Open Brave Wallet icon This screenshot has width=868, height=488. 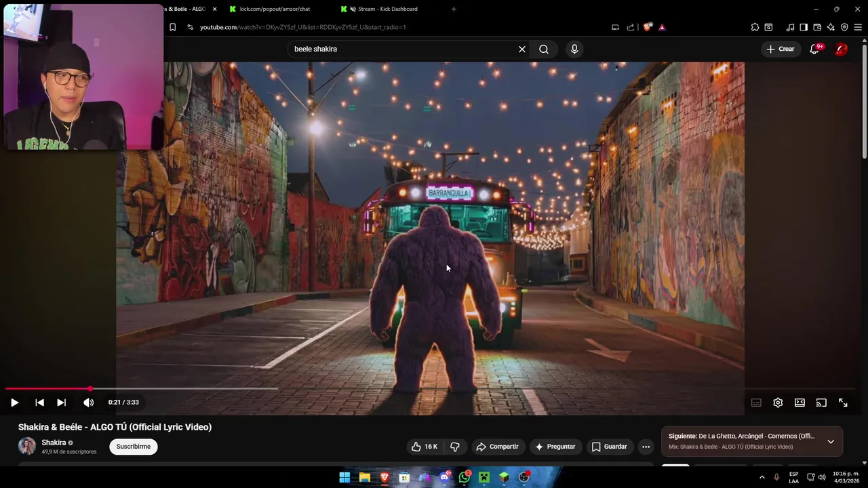point(817,27)
